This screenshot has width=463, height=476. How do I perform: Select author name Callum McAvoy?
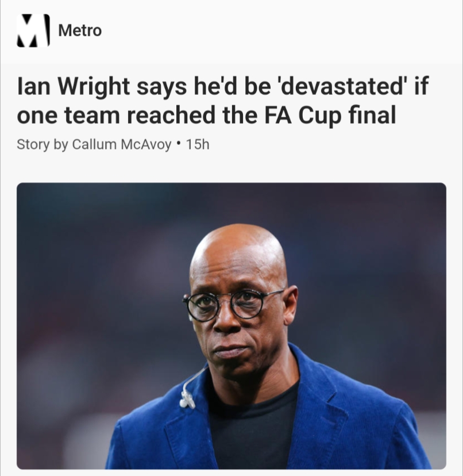[121, 144]
